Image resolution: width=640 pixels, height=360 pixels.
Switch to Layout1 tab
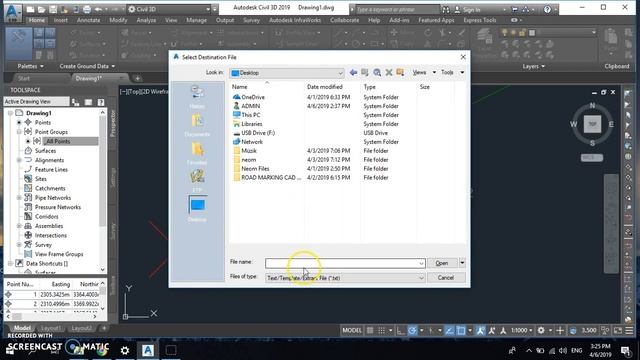click(x=51, y=328)
